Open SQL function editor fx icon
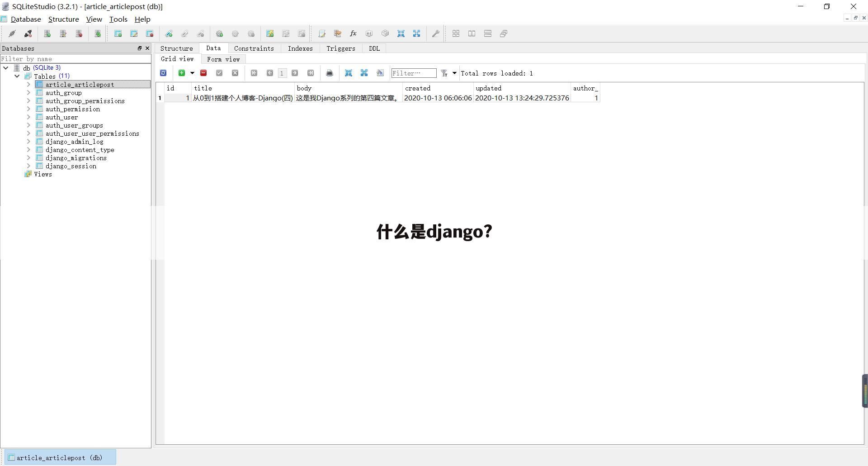 coord(354,33)
